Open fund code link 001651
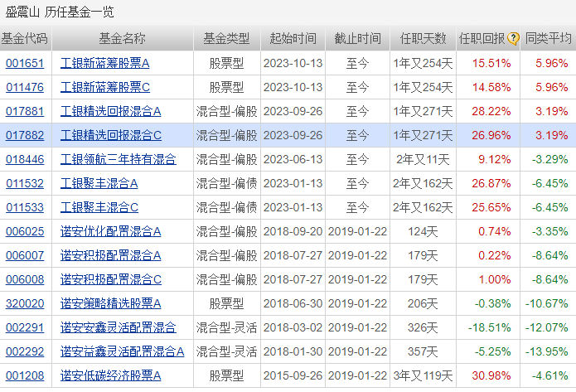Screen dimensions: 576x392 [x=25, y=63]
